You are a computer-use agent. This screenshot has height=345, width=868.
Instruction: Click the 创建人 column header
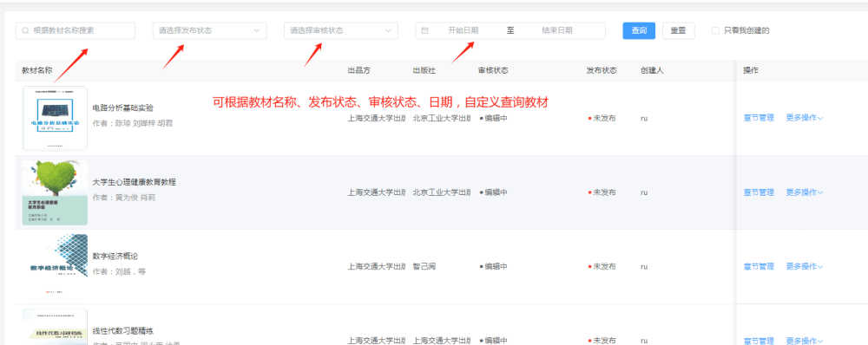click(652, 70)
